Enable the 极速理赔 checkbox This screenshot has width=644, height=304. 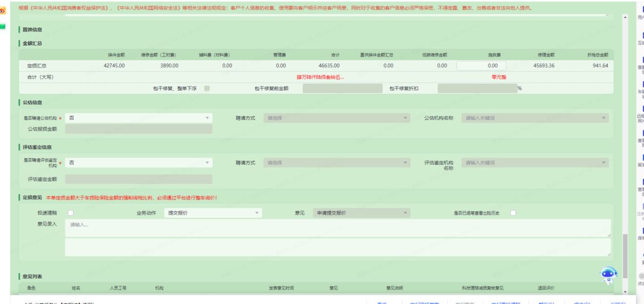click(70, 213)
